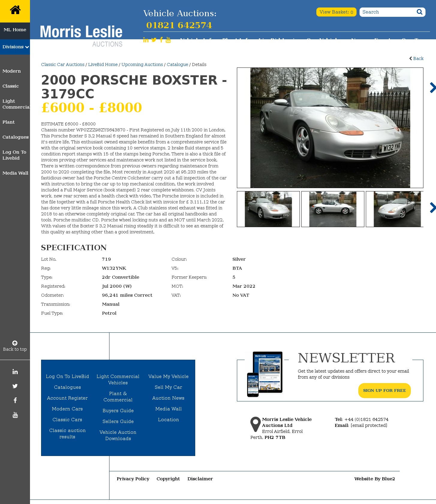Open Twitter icon in the header
The width and height of the screenshot is (436, 504).
point(154,40)
